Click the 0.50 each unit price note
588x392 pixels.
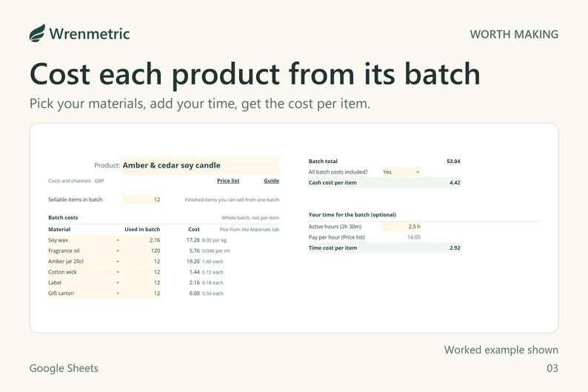213,293
